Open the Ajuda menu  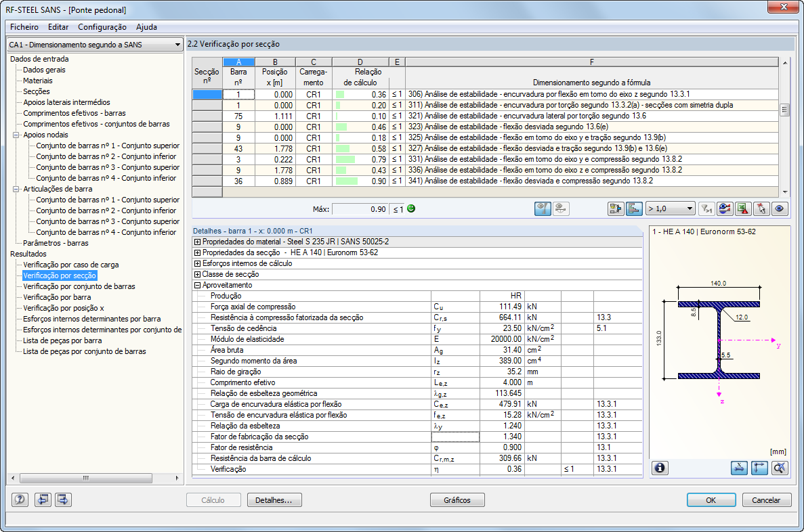tap(147, 27)
